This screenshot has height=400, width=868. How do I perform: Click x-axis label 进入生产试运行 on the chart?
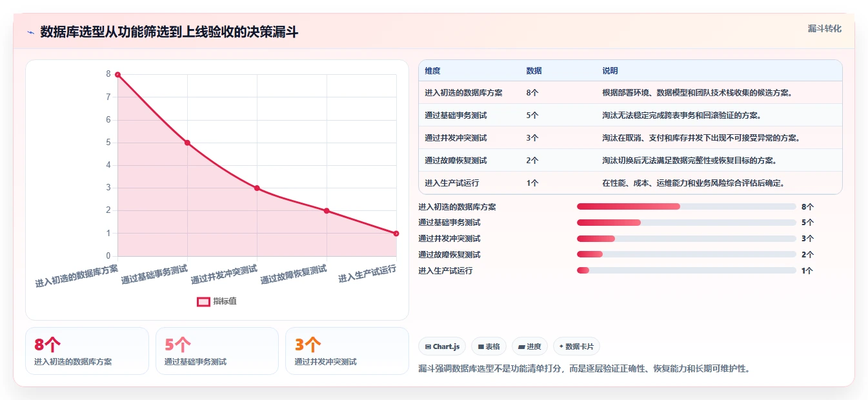[367, 274]
